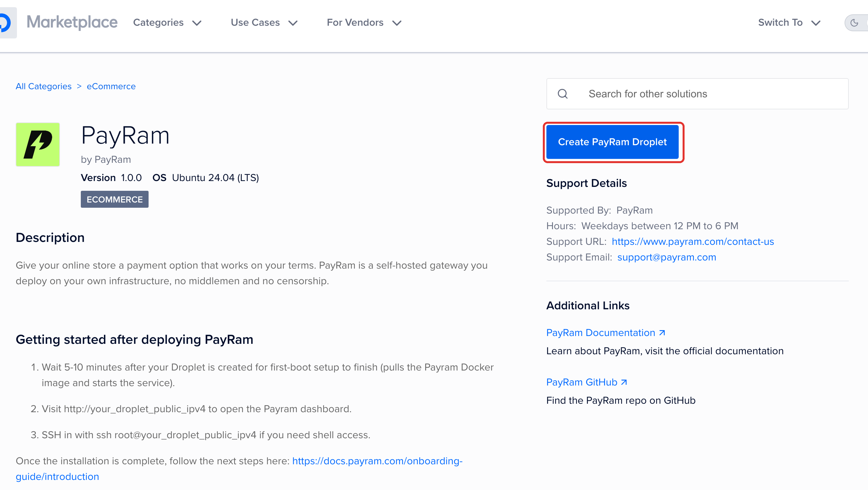
Task: Click the 'Supported By: PayRam' text
Action: pos(600,210)
